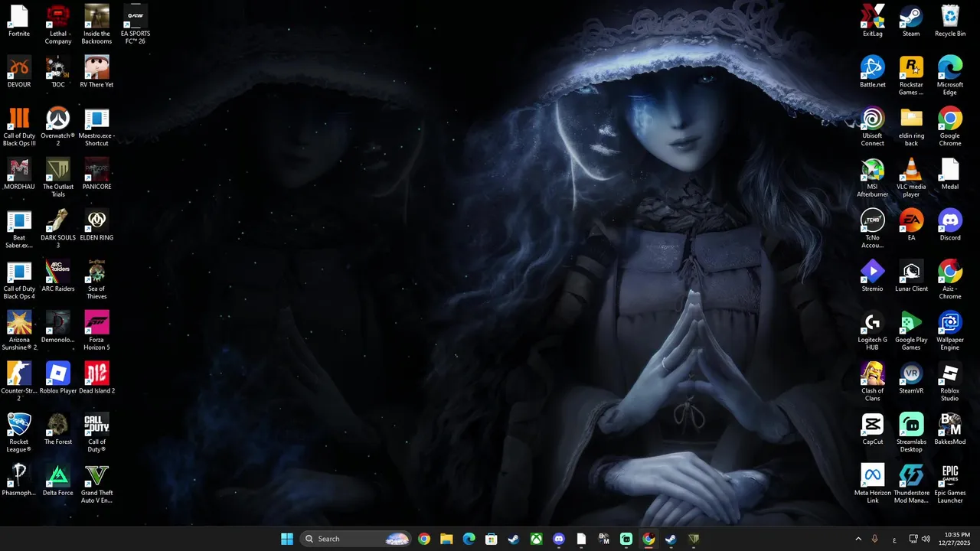Select the VLC media player icon
Screen dimensions: 980x551
[911, 178]
